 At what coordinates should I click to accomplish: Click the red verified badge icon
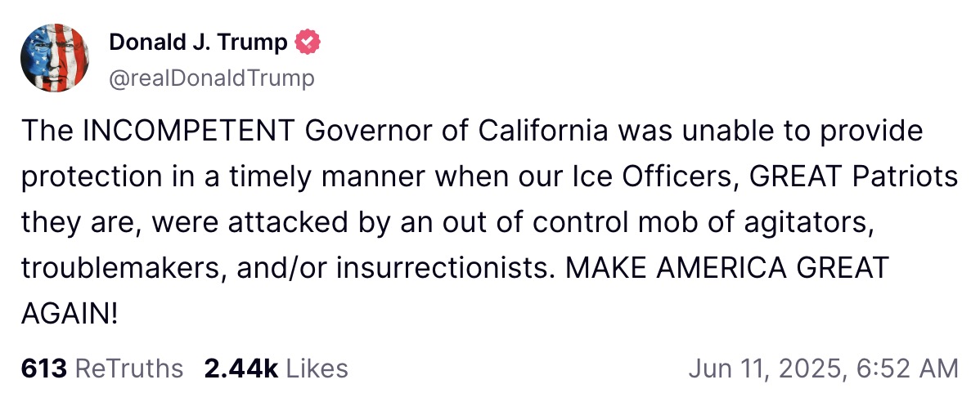click(308, 42)
